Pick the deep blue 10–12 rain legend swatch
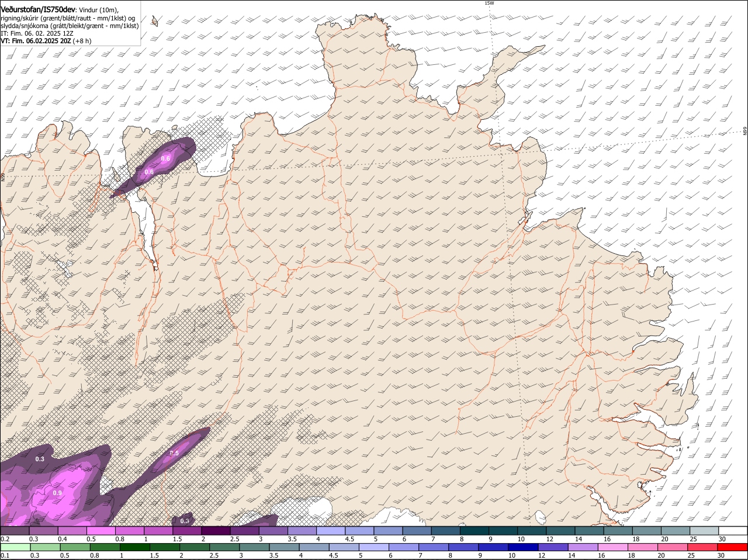The height and width of the screenshot is (560, 748). pyautogui.click(x=524, y=547)
